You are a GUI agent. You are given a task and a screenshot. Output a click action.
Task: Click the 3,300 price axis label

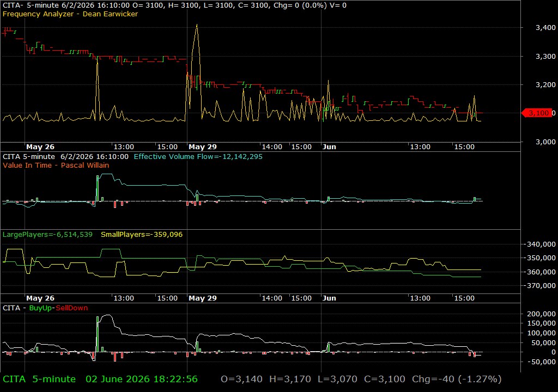point(545,56)
